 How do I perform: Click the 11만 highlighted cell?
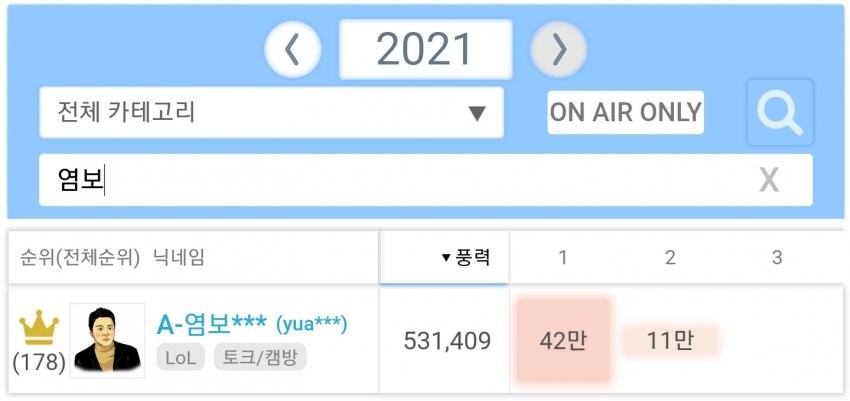tap(670, 341)
